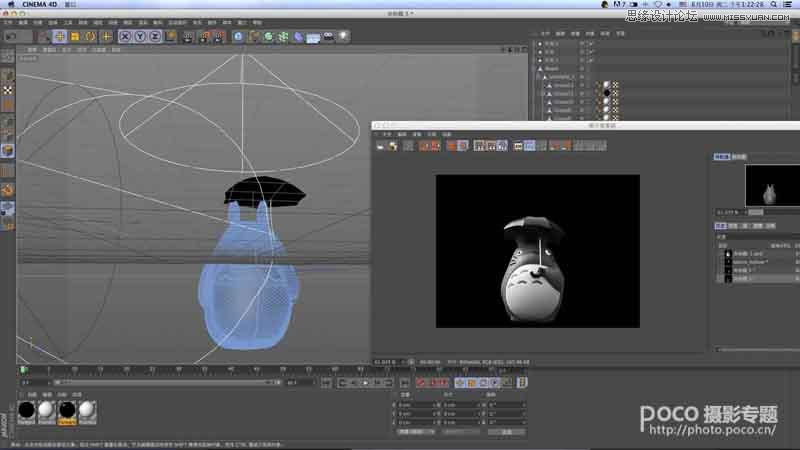Select the highlighted black material swatch
800x450 pixels.
[x=67, y=410]
